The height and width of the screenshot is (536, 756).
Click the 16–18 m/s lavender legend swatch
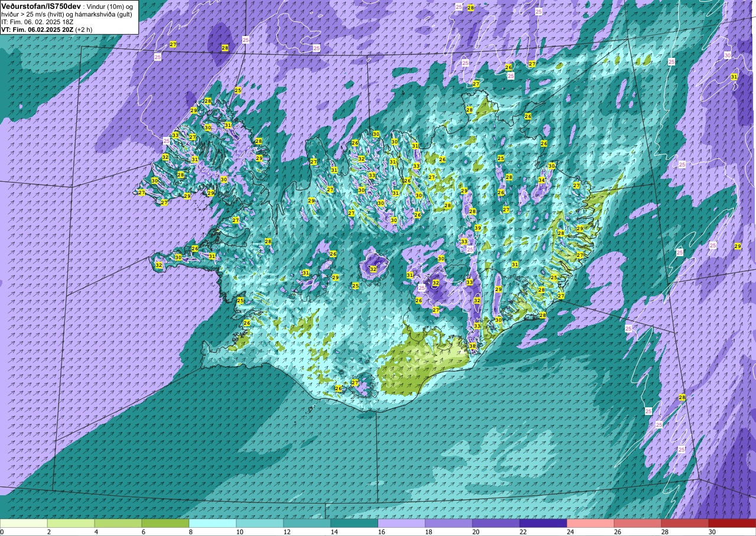tap(402, 523)
